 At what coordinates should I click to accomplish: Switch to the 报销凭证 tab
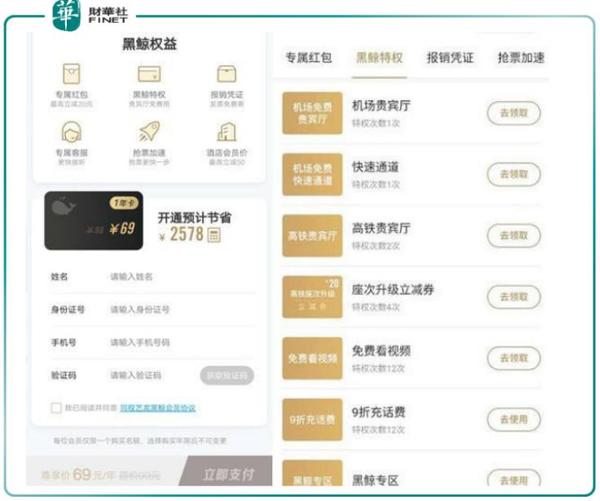coord(450,58)
